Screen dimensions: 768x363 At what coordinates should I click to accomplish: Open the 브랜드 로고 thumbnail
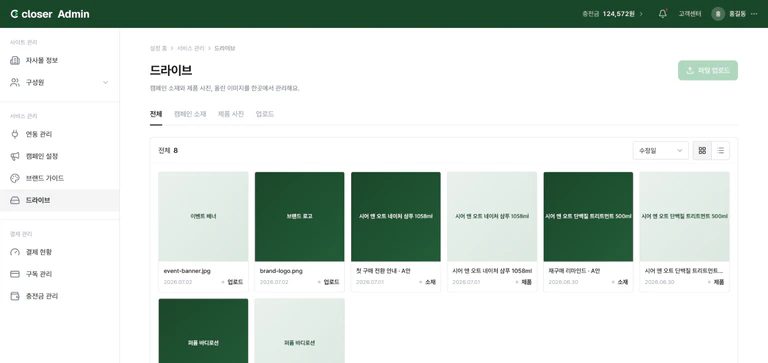click(299, 217)
